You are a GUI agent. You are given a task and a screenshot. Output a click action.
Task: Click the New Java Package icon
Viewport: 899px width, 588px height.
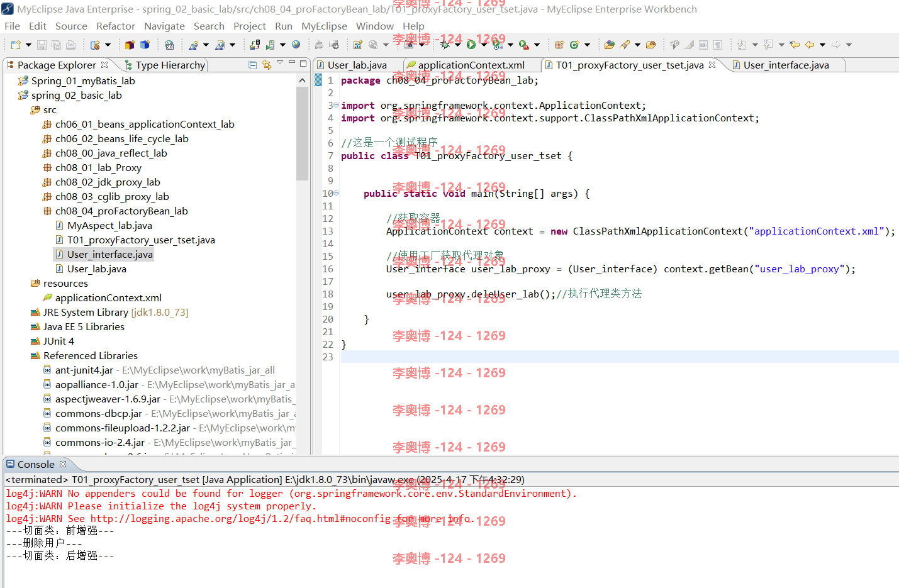(x=559, y=45)
